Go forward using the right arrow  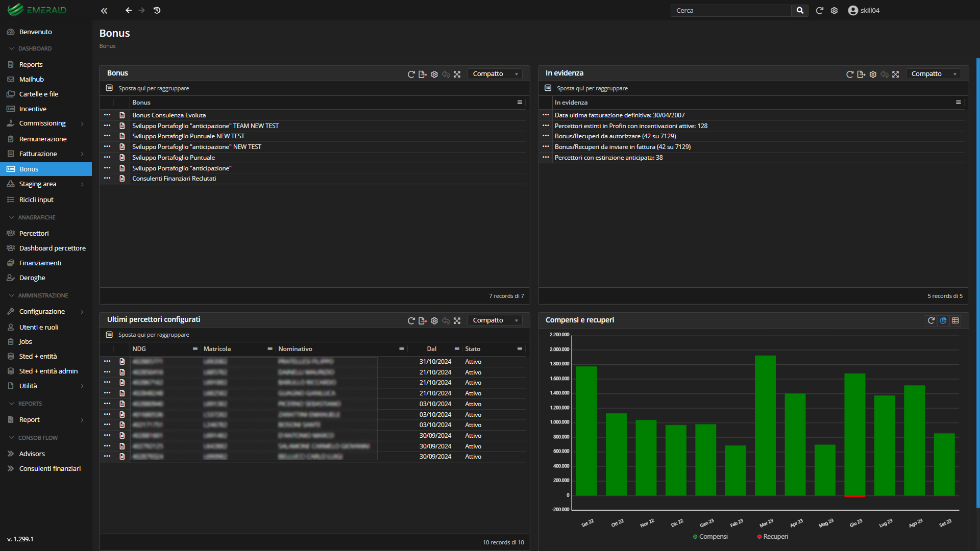coord(142,10)
